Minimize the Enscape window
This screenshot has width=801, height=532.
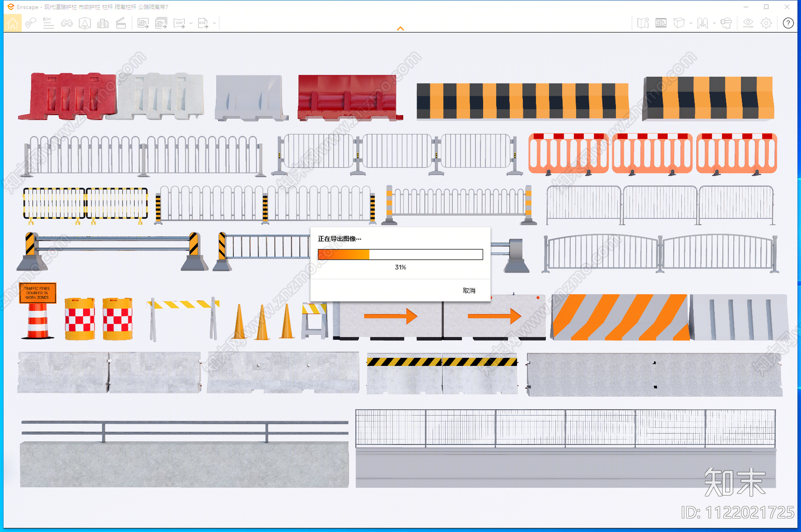(x=746, y=7)
